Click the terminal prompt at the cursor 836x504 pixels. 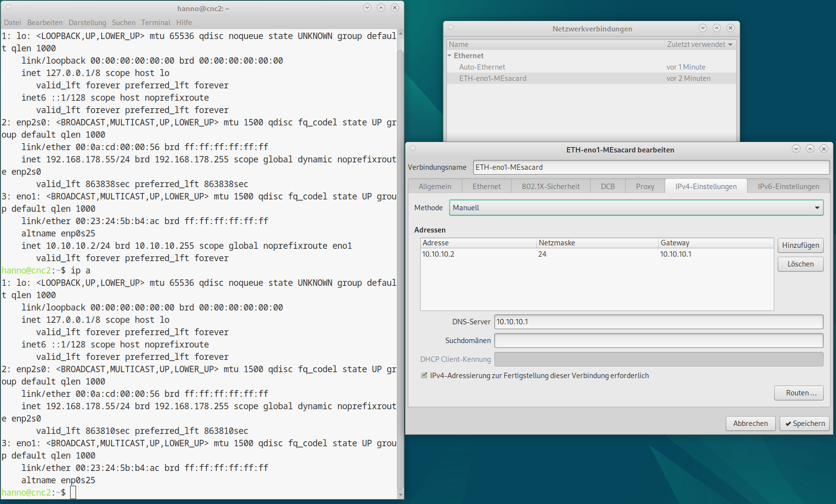click(x=73, y=492)
